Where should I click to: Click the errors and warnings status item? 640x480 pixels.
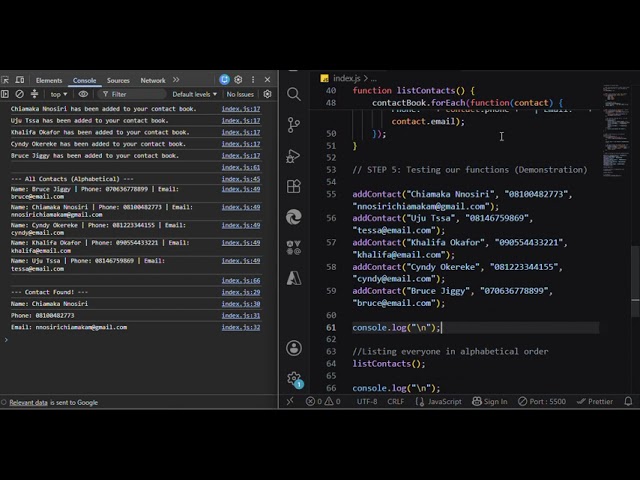(x=323, y=402)
